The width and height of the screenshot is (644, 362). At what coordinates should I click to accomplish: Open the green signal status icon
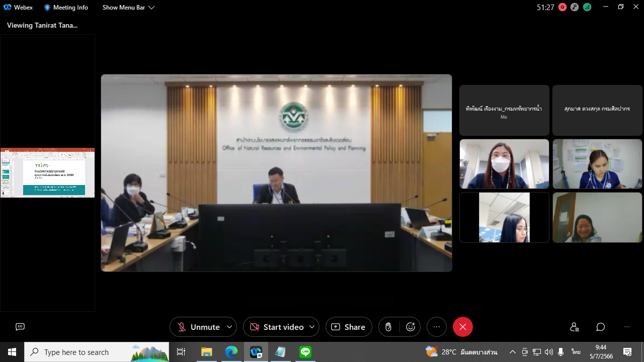587,7
